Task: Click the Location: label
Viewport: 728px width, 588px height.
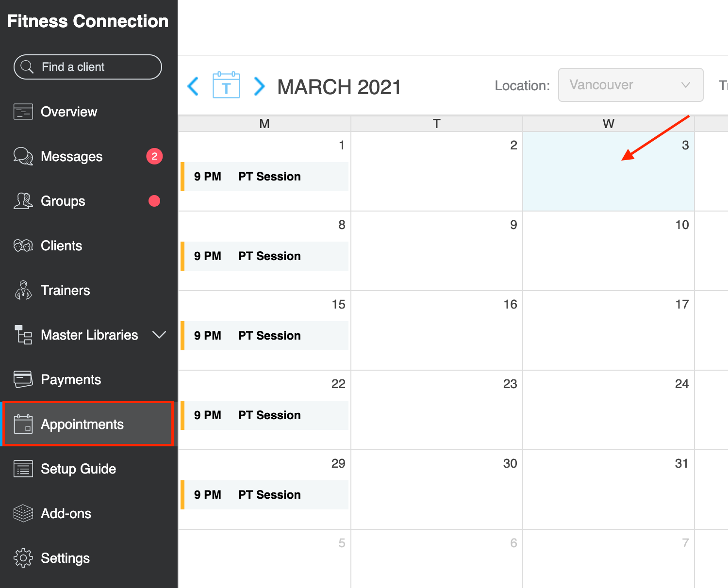Action: (522, 86)
